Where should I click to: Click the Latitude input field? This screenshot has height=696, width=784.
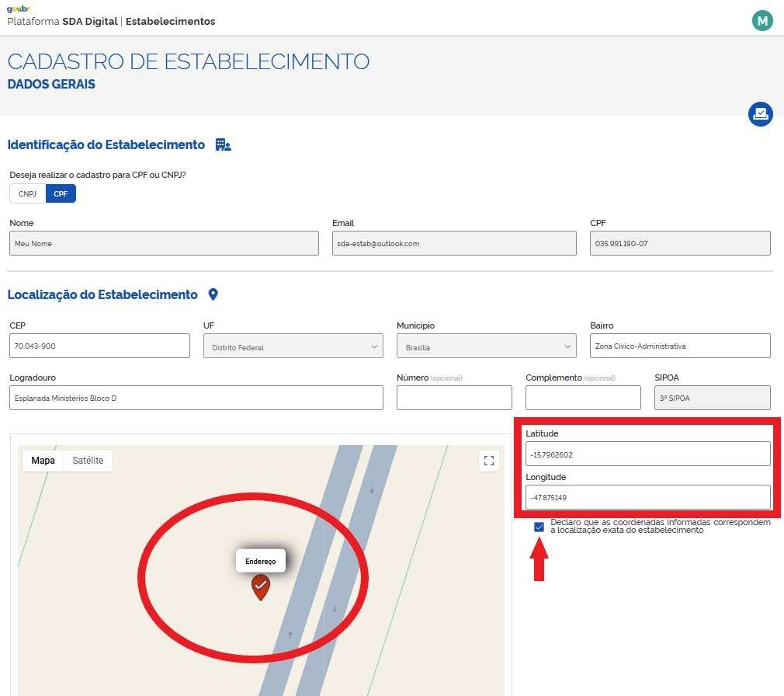point(647,454)
